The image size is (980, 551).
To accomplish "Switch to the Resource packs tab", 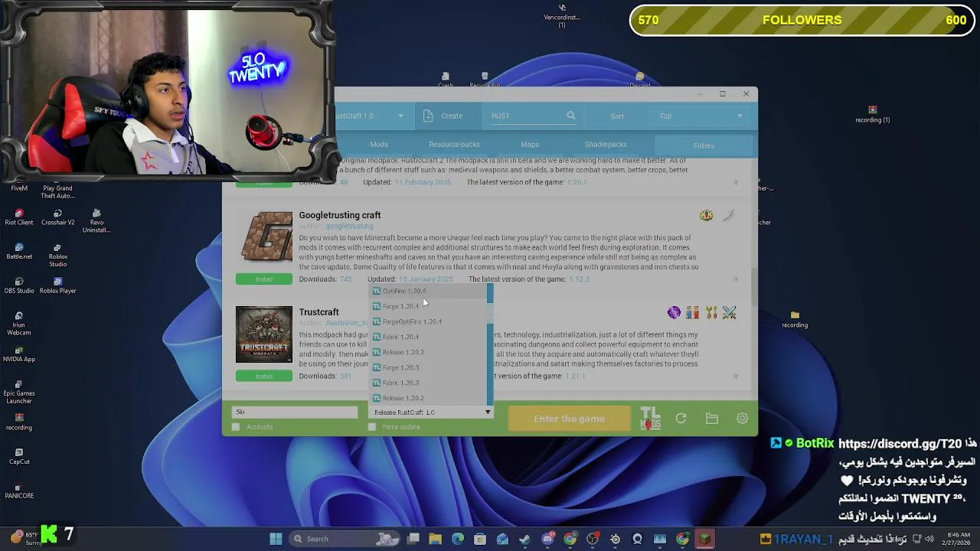I will [454, 145].
